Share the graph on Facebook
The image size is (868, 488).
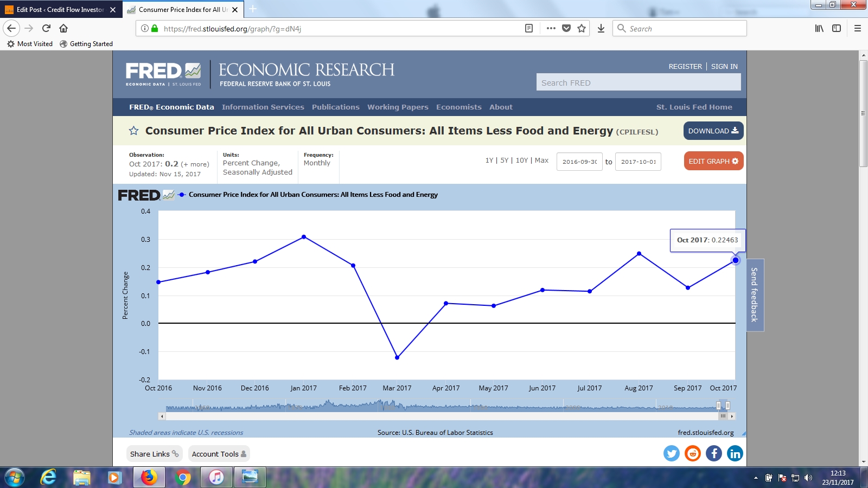point(714,453)
